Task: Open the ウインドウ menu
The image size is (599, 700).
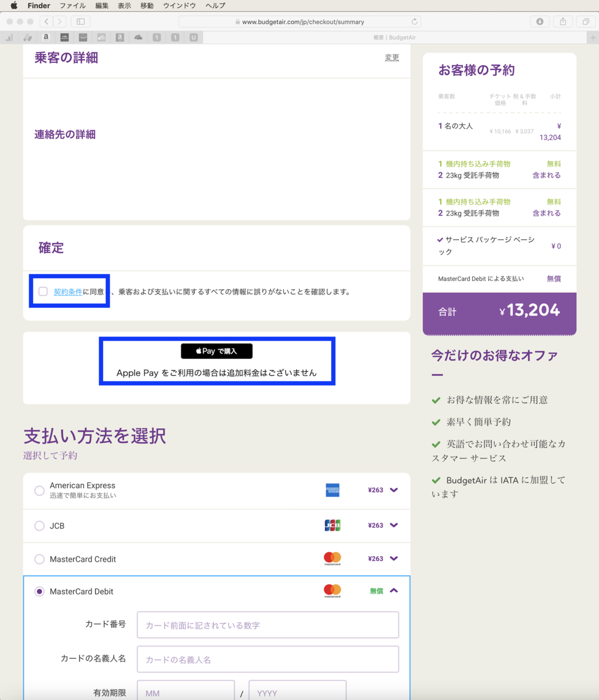Action: pos(179,5)
